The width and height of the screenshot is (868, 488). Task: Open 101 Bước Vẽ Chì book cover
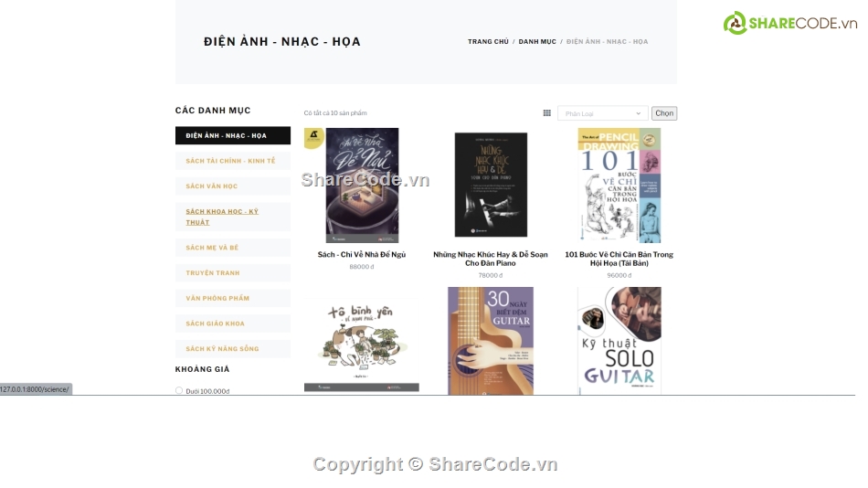pyautogui.click(x=619, y=185)
